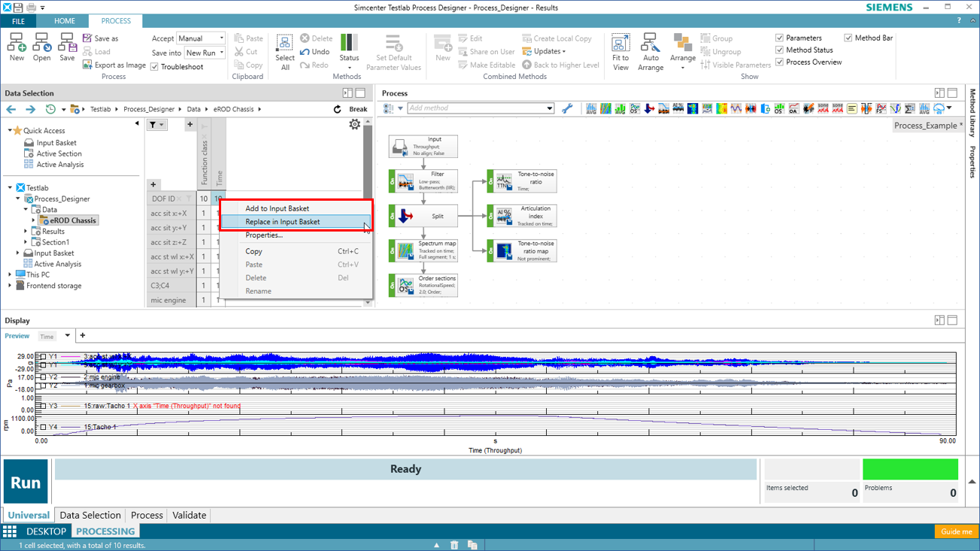Click the wrench icon next to Add method
980x551 pixels.
coord(567,108)
